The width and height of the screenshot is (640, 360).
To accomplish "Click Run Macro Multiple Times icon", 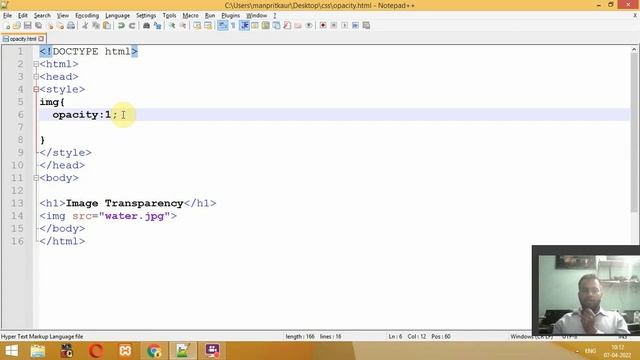I will [x=356, y=26].
